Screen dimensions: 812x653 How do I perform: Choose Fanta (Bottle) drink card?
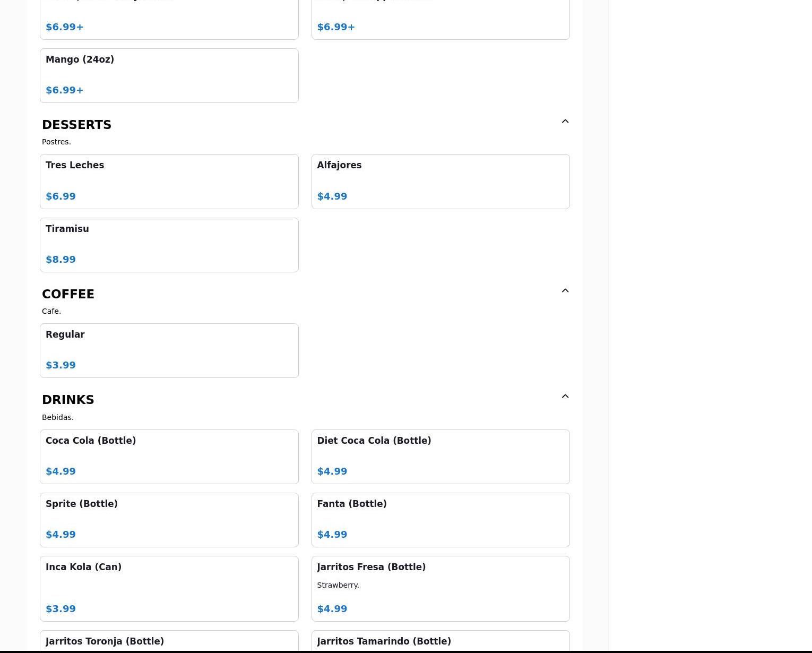(440, 520)
